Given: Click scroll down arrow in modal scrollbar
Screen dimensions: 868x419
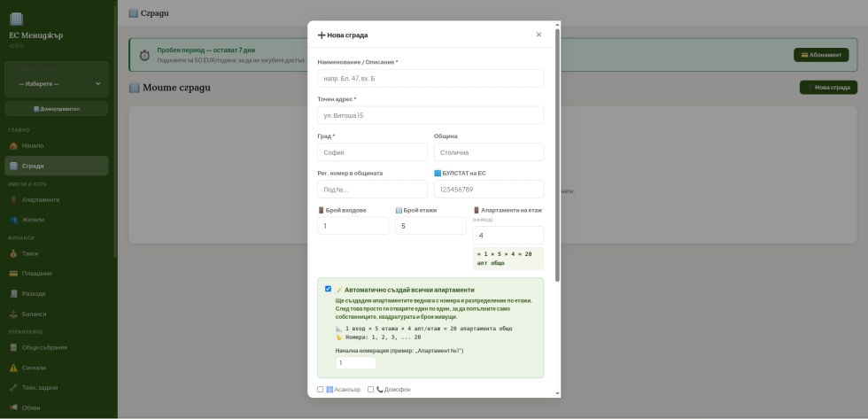Looking at the screenshot, I should 557,392.
